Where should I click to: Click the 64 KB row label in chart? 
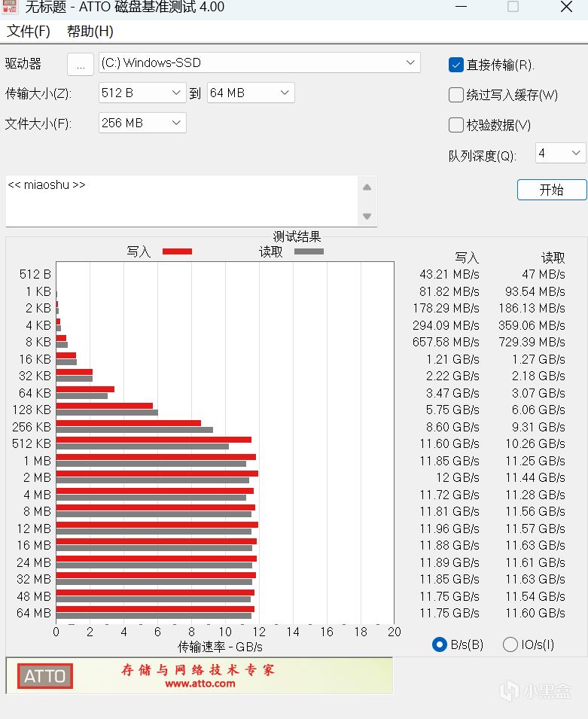pyautogui.click(x=35, y=393)
